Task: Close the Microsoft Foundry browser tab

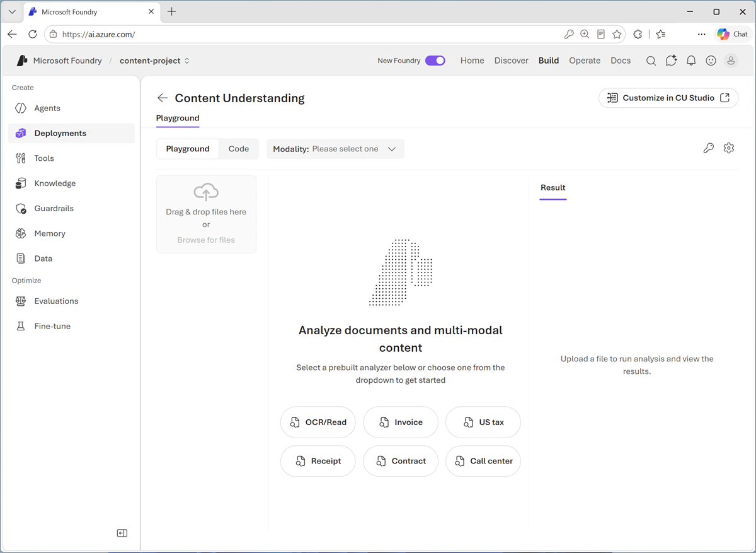Action: coord(152,12)
